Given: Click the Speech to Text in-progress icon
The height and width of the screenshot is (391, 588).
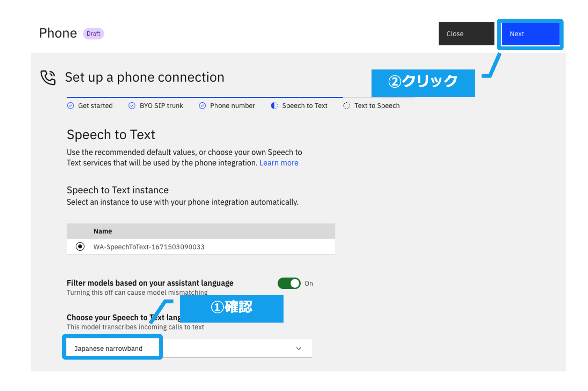Looking at the screenshot, I should tap(274, 106).
